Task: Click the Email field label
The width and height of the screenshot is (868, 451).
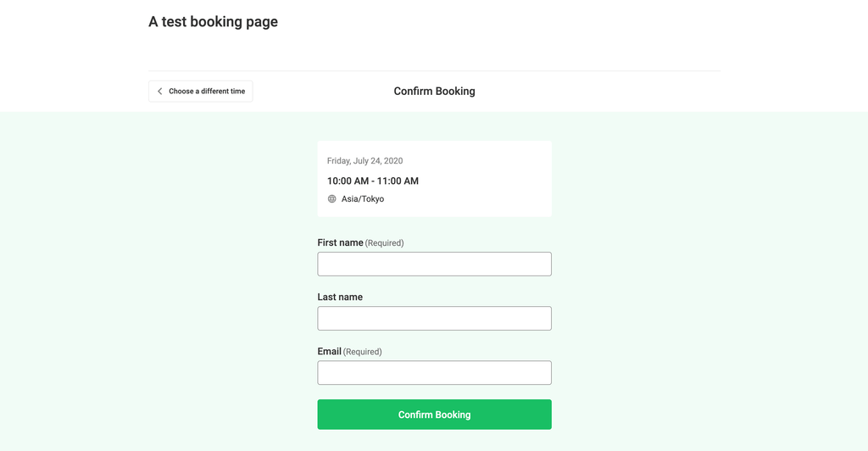Action: click(329, 352)
